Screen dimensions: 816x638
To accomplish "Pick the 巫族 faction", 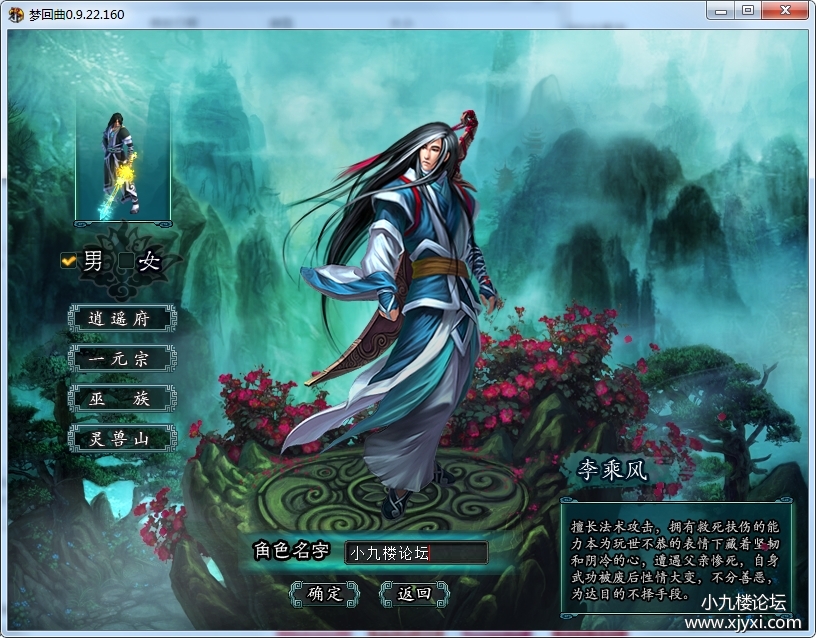I will coord(122,398).
